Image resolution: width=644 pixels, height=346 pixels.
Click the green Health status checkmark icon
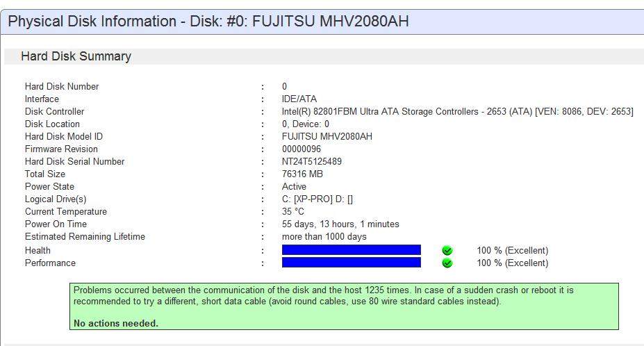click(x=447, y=250)
